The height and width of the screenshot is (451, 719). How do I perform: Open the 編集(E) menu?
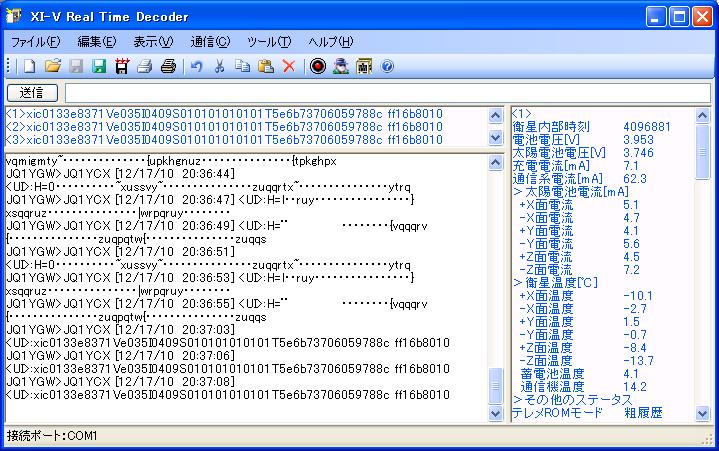click(x=97, y=42)
